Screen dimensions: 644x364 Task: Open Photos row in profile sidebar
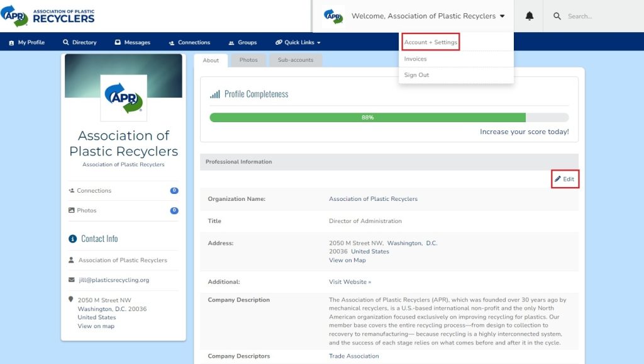point(123,210)
